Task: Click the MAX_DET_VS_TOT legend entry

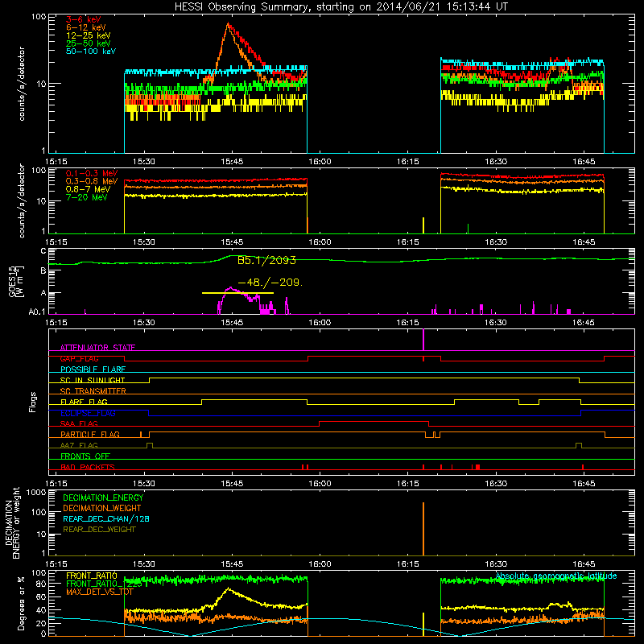Action: (100, 592)
